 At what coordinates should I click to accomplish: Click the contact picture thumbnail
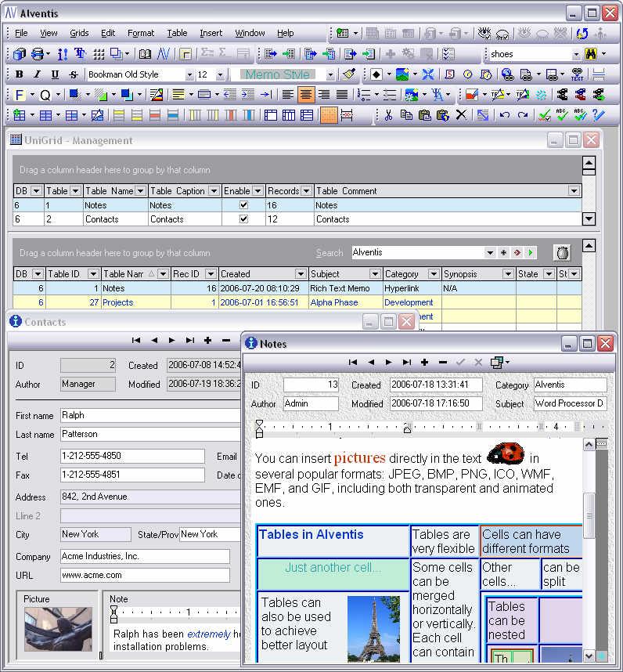58,629
